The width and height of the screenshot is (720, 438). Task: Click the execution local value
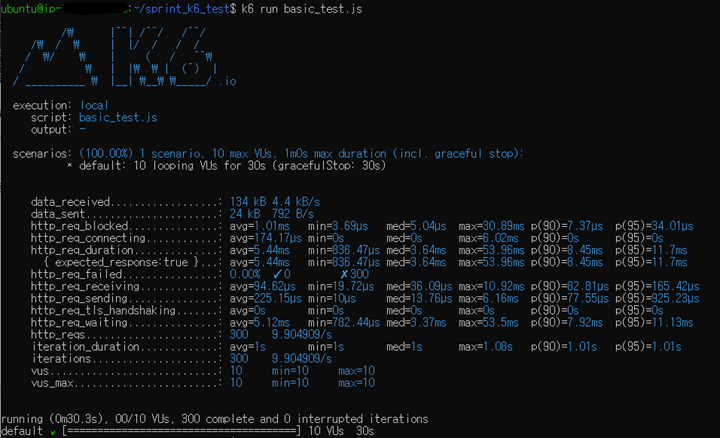94,106
